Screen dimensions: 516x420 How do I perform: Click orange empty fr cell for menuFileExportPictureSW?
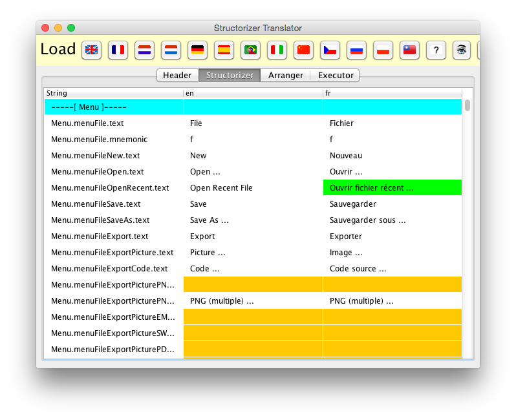(392, 333)
